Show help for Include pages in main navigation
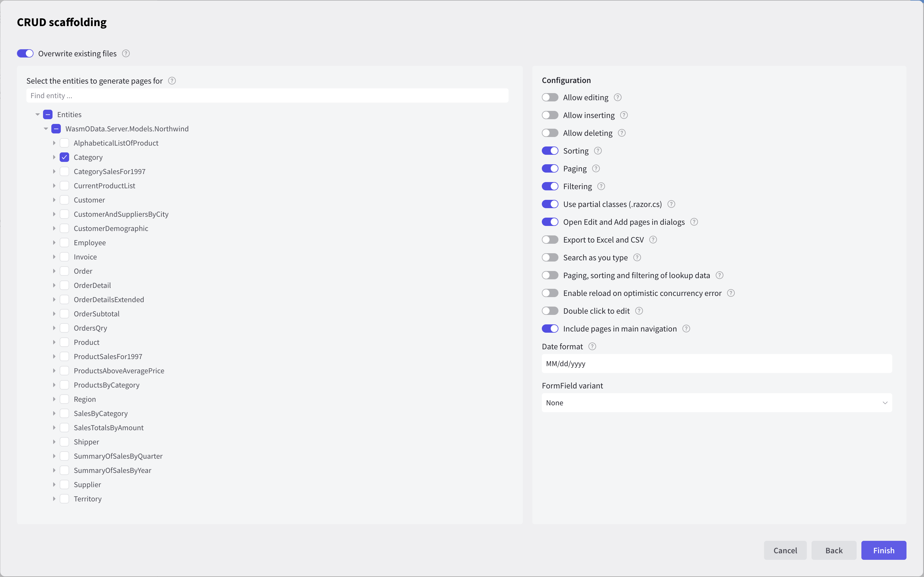Screen dimensions: 924x577 click(x=686, y=329)
